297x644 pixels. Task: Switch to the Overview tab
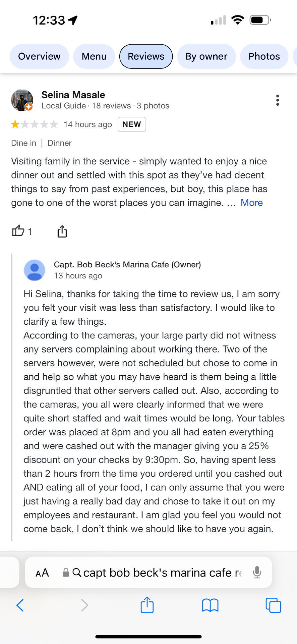(x=39, y=56)
